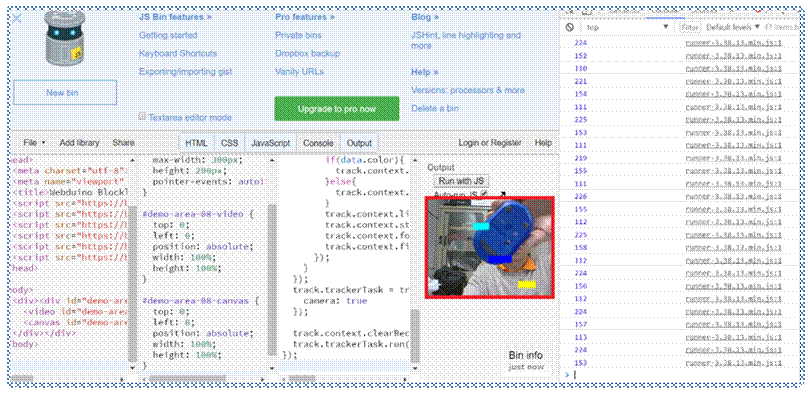This screenshot has height=393, width=810.
Task: Open the Getting started link
Action: point(168,36)
